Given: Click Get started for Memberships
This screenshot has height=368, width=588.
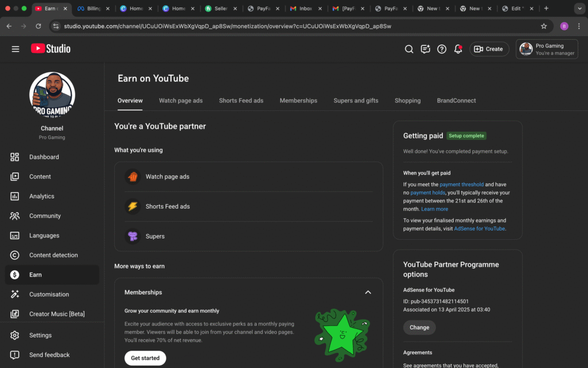Looking at the screenshot, I should pos(145,358).
